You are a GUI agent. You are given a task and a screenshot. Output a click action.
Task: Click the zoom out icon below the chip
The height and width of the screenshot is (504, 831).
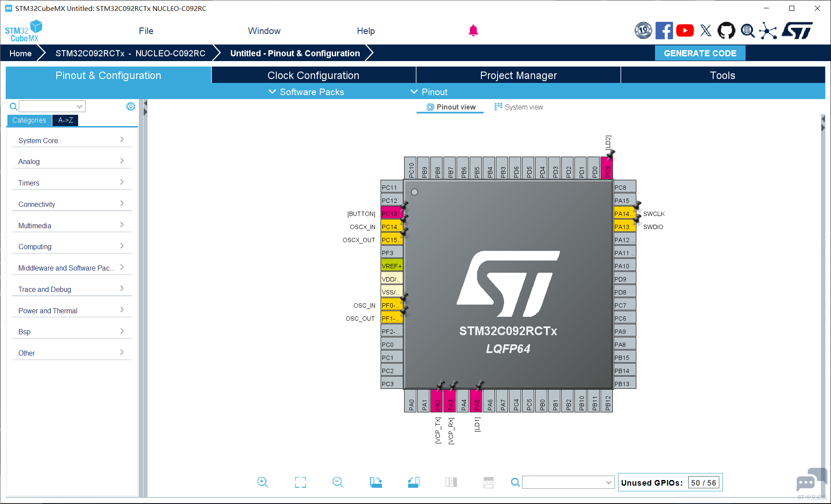(x=338, y=482)
